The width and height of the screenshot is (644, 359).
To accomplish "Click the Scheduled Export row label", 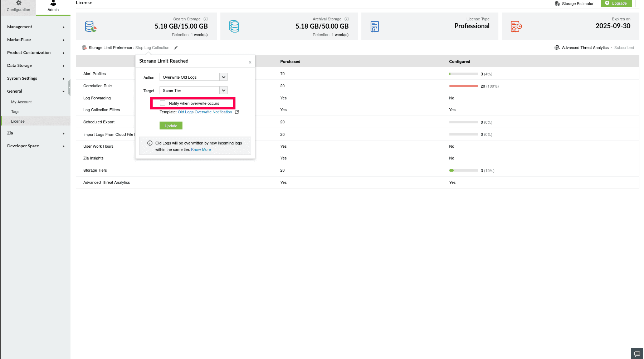I will (99, 122).
